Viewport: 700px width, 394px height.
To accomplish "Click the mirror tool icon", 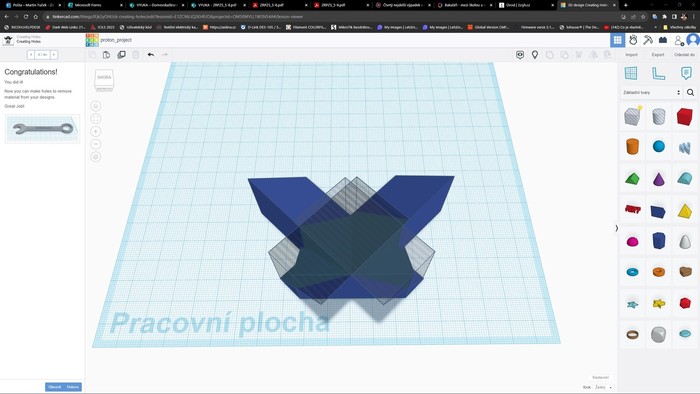I will pos(593,54).
